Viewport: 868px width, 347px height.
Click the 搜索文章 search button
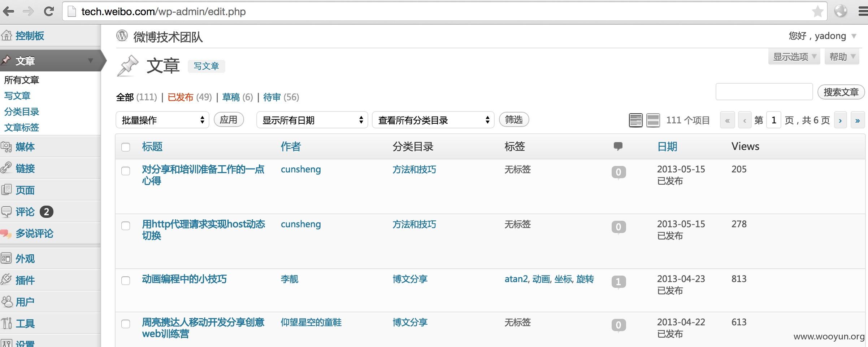841,92
